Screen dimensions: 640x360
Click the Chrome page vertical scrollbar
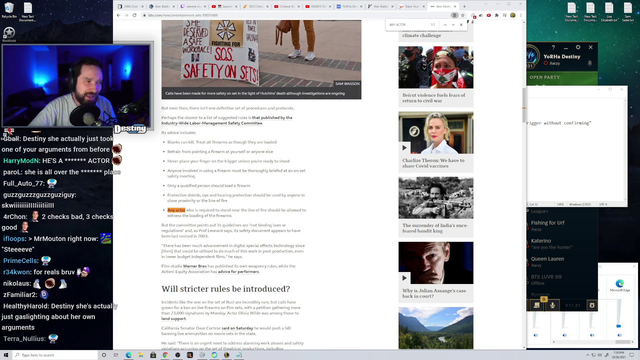pyautogui.click(x=524, y=105)
